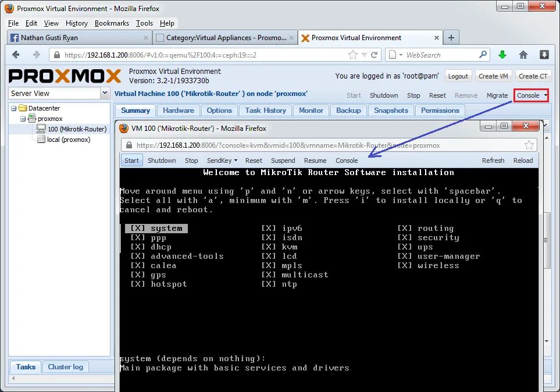
Task: Open the Permissions tab
Action: (x=440, y=111)
